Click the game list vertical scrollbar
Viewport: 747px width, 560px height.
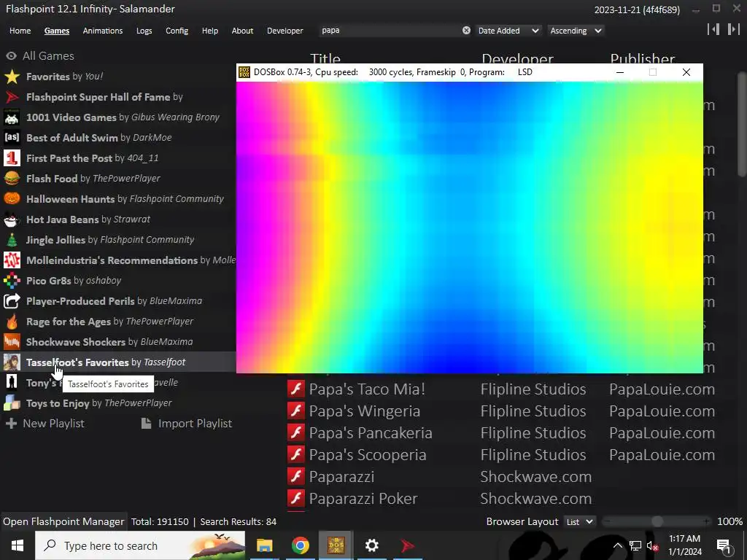[742, 124]
